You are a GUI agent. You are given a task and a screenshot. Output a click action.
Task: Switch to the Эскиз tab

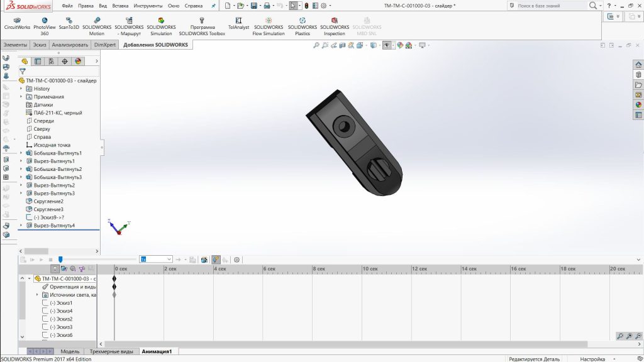(40, 45)
